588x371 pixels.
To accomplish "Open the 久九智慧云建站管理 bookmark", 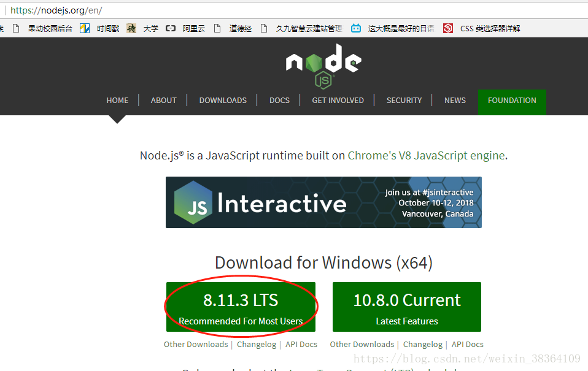I will [301, 28].
